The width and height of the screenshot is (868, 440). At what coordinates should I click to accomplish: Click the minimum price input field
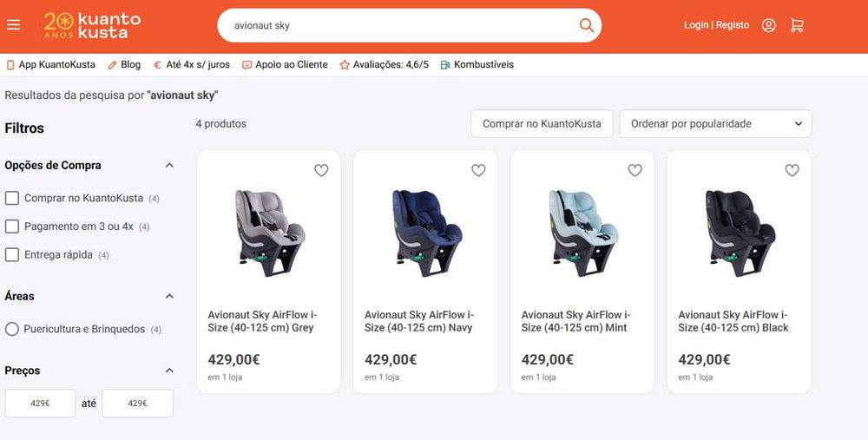[x=40, y=404]
